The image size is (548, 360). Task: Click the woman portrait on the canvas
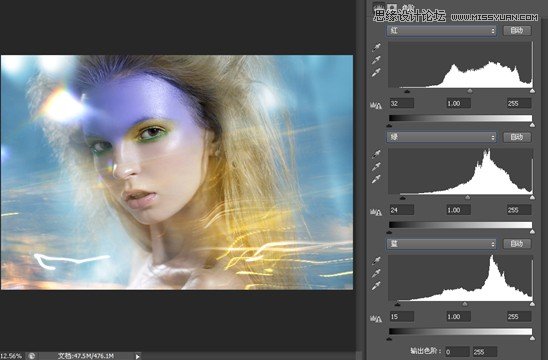coord(177,172)
